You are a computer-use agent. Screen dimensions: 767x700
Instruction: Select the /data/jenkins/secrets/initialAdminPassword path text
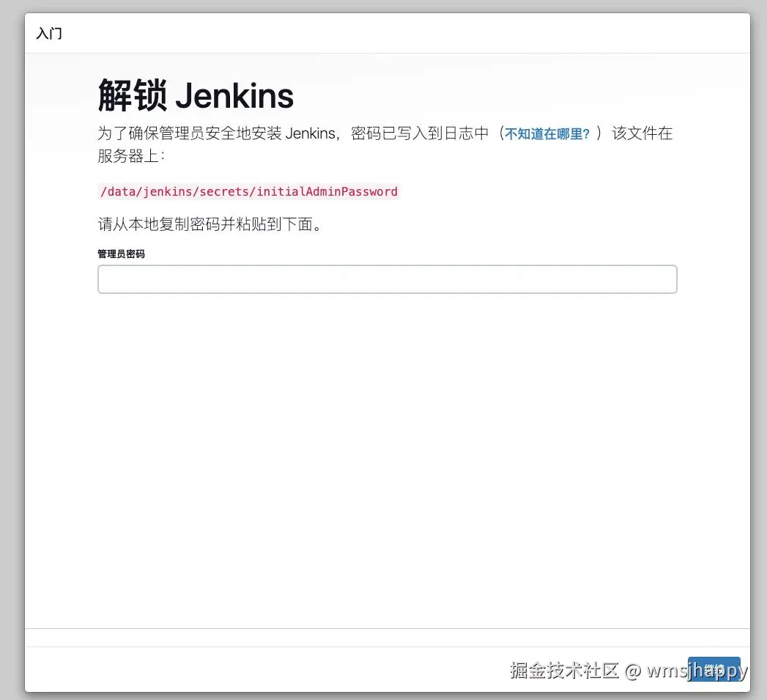tap(249, 191)
